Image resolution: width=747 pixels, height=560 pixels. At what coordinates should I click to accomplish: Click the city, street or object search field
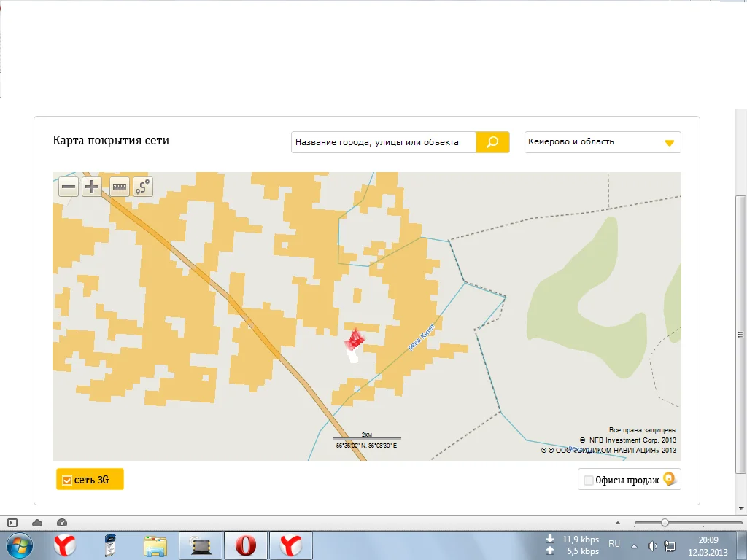pyautogui.click(x=384, y=142)
